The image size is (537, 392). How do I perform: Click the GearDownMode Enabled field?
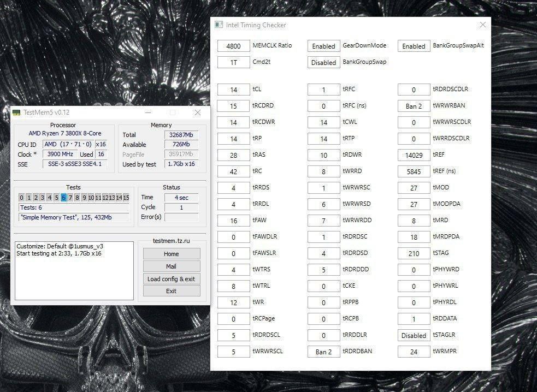pos(323,46)
